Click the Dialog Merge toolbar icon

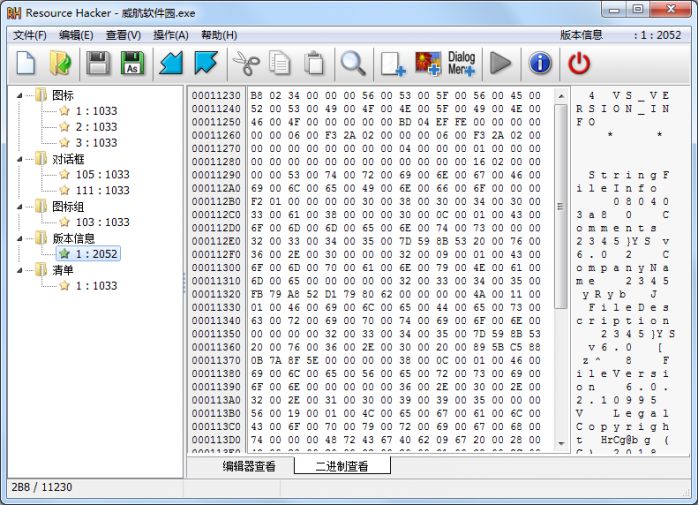pyautogui.click(x=461, y=63)
